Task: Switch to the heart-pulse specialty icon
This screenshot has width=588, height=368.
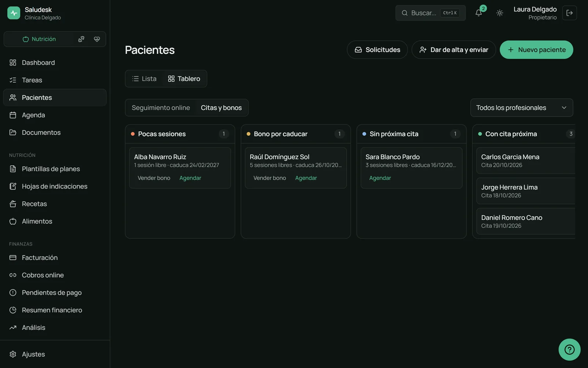Action: [97, 39]
